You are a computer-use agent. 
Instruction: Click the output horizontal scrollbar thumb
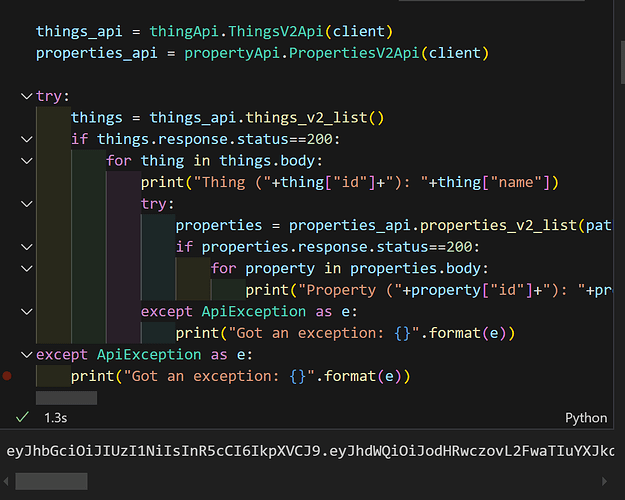[x=51, y=481]
